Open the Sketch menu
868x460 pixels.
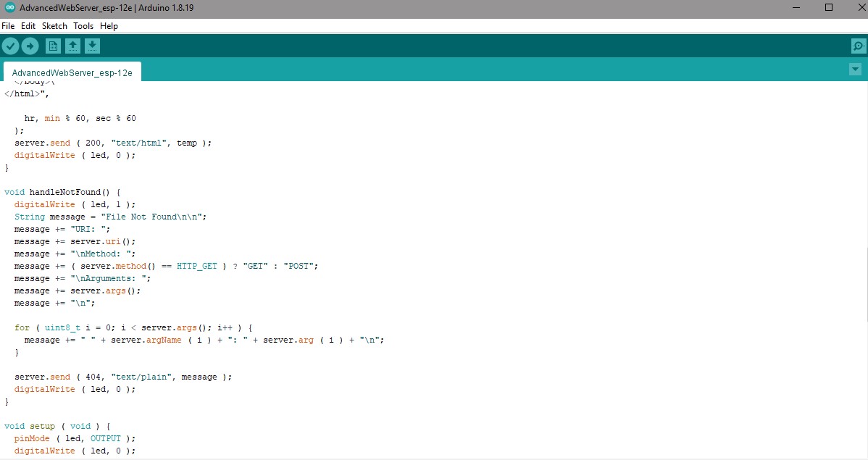[54, 26]
